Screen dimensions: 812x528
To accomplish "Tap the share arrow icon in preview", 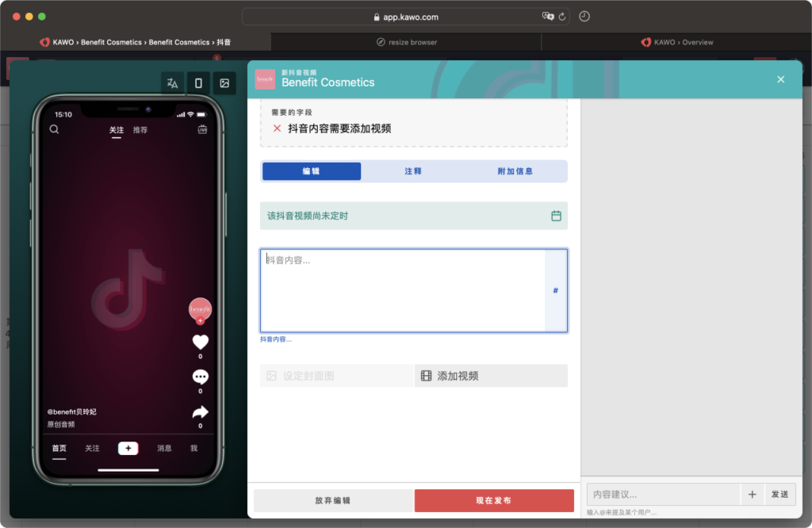I will [201, 412].
